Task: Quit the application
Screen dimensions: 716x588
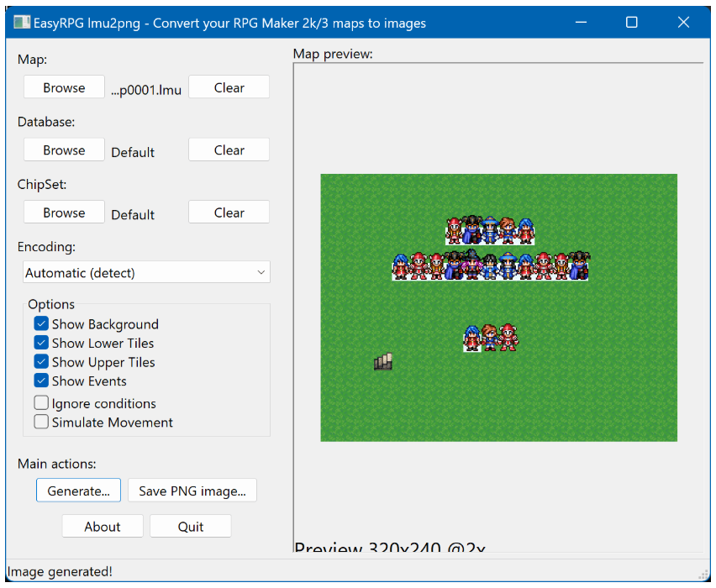Action: pos(191,527)
